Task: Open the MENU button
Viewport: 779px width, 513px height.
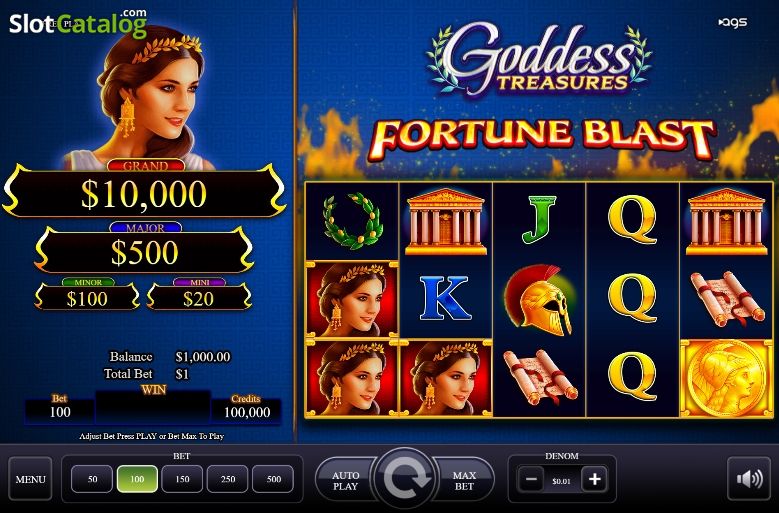Action: 30,479
